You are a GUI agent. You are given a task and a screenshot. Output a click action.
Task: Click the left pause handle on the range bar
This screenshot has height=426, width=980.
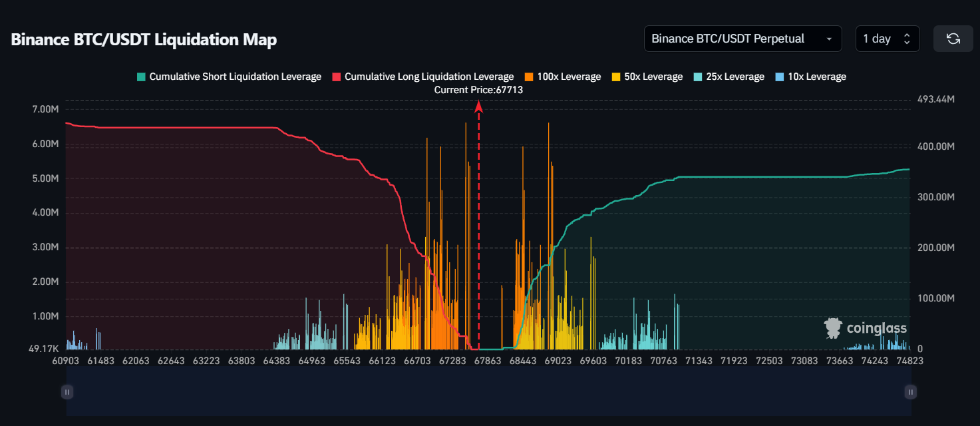coord(67,392)
